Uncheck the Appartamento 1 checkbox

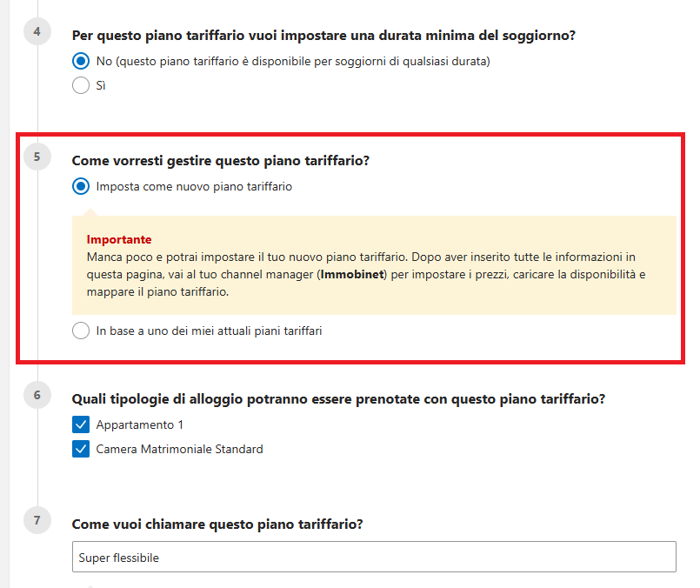click(81, 424)
